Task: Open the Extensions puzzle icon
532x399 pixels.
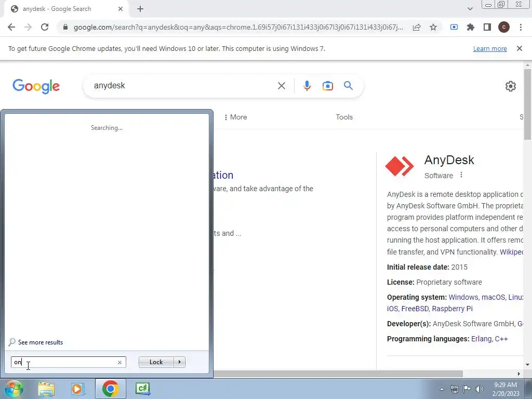Action: pos(471,27)
